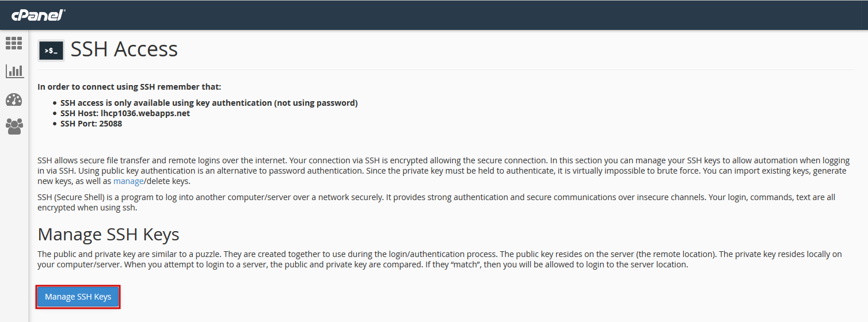Screen dimensions: 868x322
Task: Open the User Manager people icon
Action: click(14, 126)
